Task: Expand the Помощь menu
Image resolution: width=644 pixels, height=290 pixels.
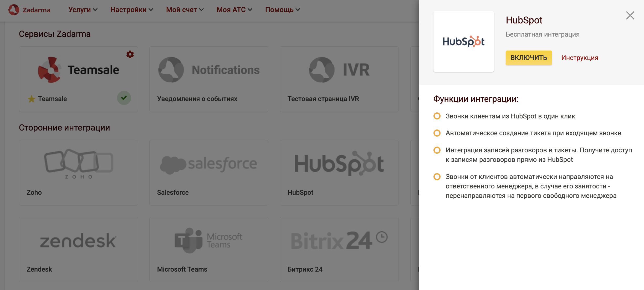Action: 283,10
